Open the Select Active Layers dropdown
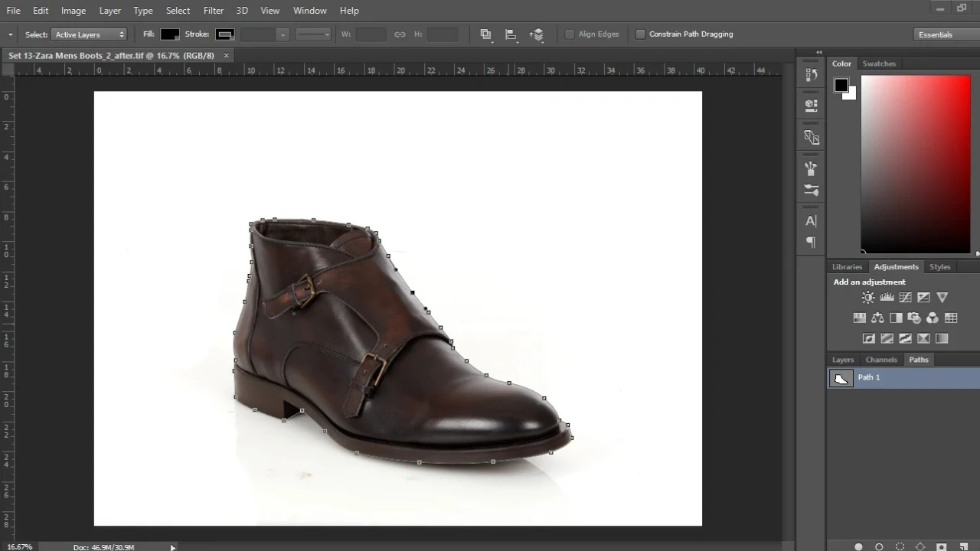The width and height of the screenshot is (980, 551). pos(89,34)
